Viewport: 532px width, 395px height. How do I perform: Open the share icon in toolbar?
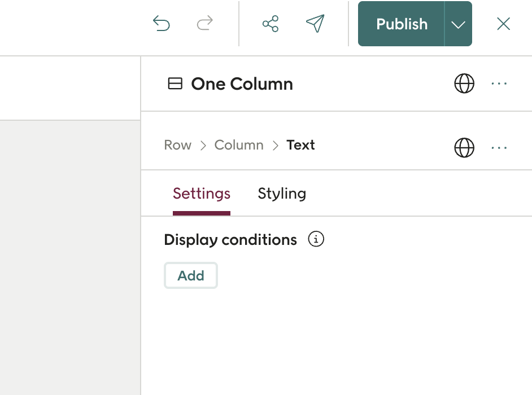tap(271, 24)
